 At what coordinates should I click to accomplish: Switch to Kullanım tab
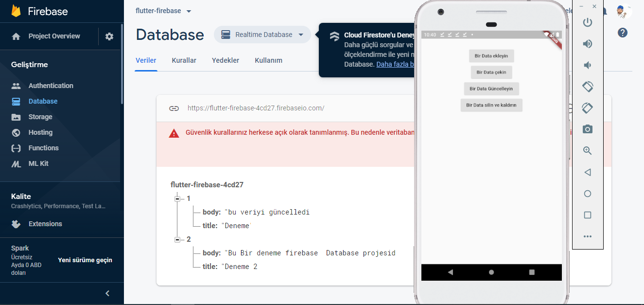(268, 60)
